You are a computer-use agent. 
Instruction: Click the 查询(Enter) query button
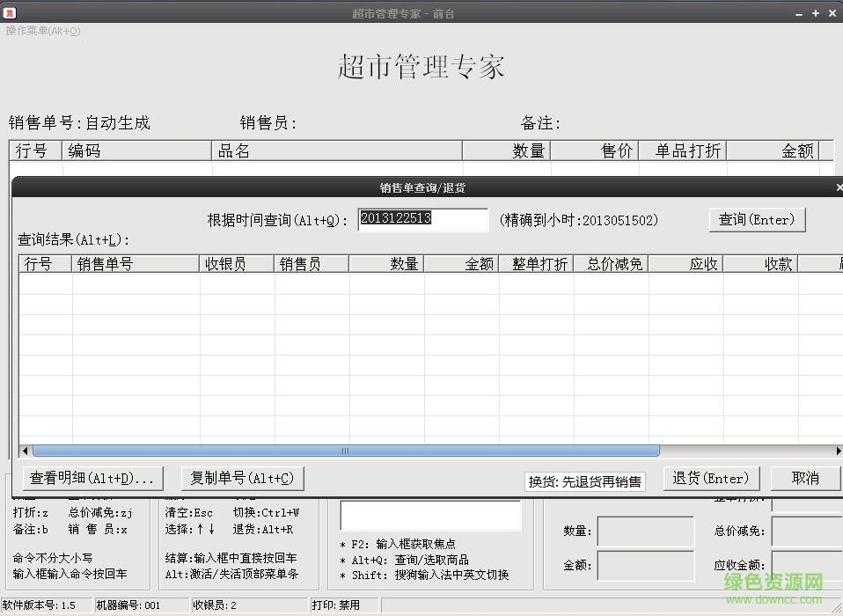[x=757, y=220]
